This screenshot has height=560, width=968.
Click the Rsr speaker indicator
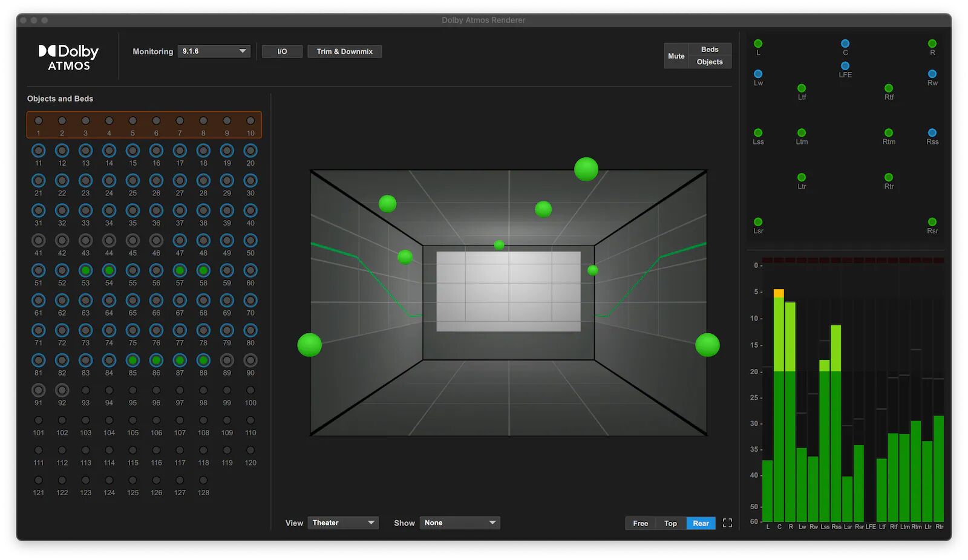(x=932, y=223)
